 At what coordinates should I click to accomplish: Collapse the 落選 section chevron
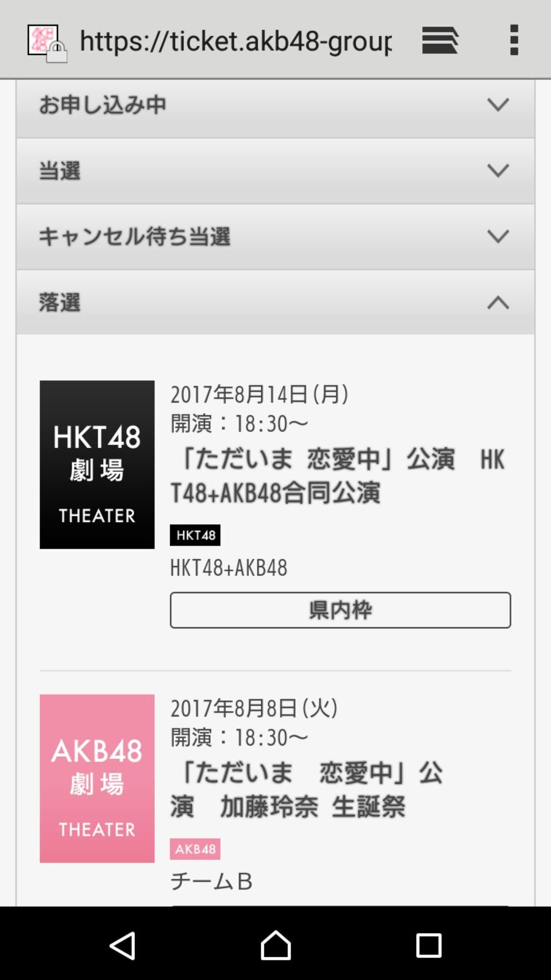click(x=498, y=303)
